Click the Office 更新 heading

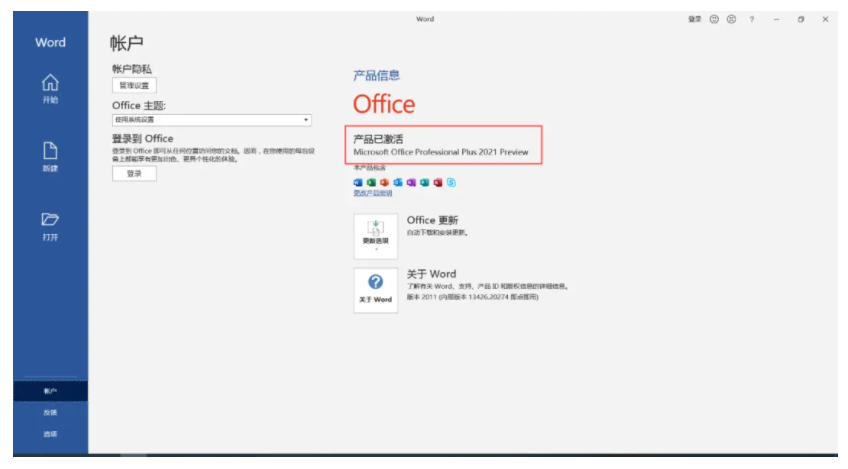[432, 220]
